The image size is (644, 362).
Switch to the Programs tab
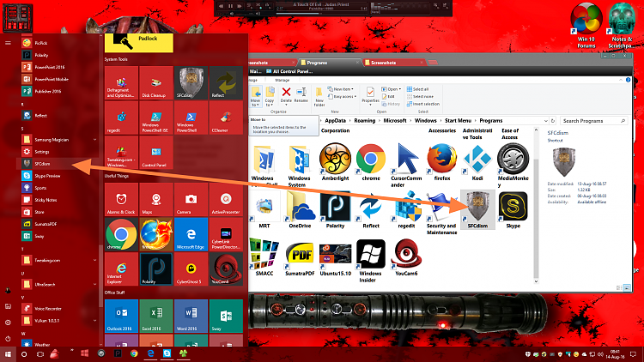coord(329,63)
